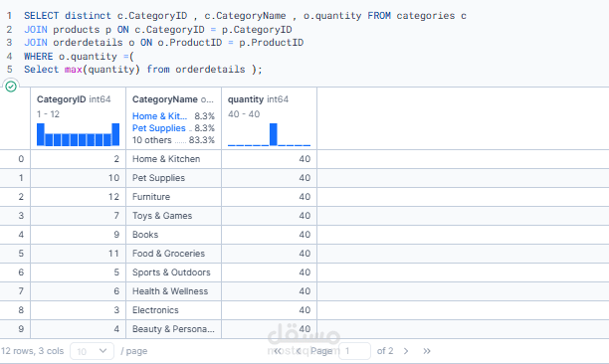Open rows per page dropdown
The height and width of the screenshot is (364, 609).
[93, 351]
